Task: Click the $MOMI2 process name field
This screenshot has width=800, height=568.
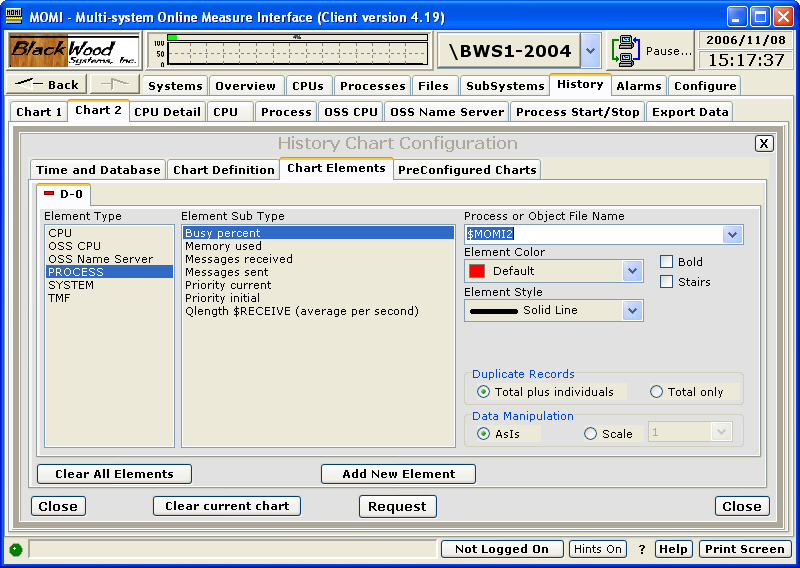Action: [x=594, y=234]
